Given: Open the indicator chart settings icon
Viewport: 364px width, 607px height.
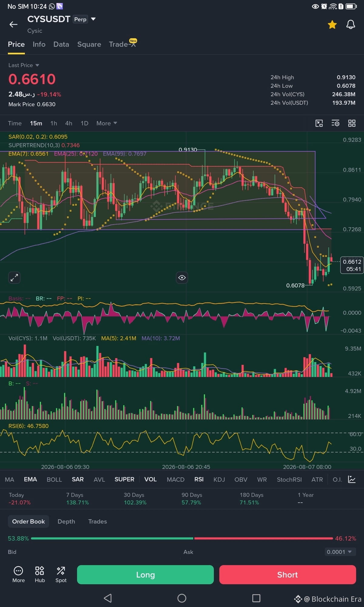Looking at the screenshot, I should tap(352, 479).
